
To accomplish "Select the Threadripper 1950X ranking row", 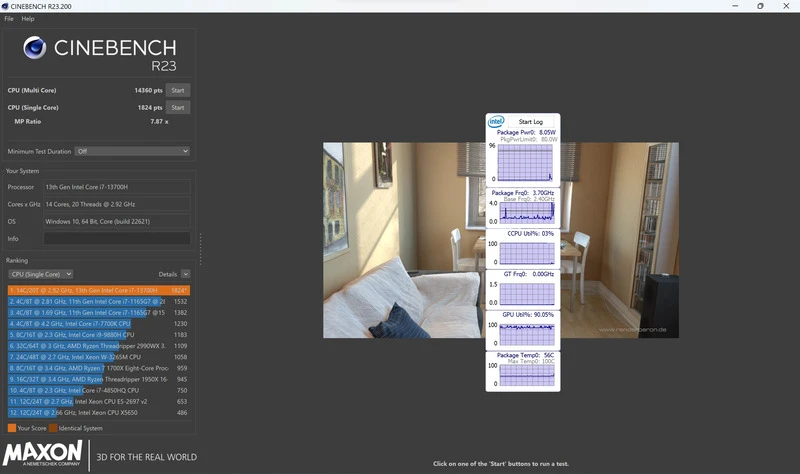I will pyautogui.click(x=98, y=379).
